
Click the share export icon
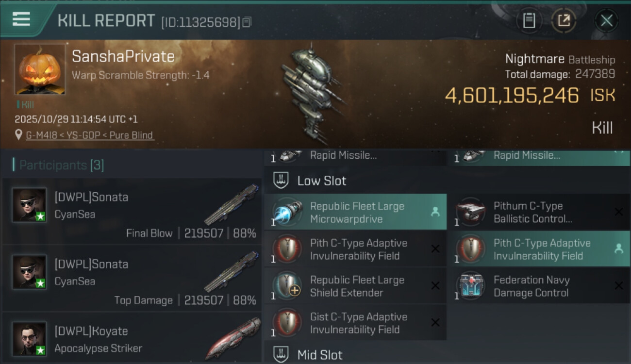click(564, 21)
